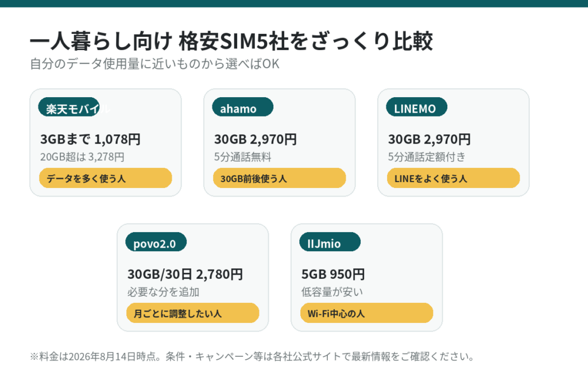Click the 3GBまで 1,078円 price text
The width and height of the screenshot is (588, 373).
coord(90,139)
